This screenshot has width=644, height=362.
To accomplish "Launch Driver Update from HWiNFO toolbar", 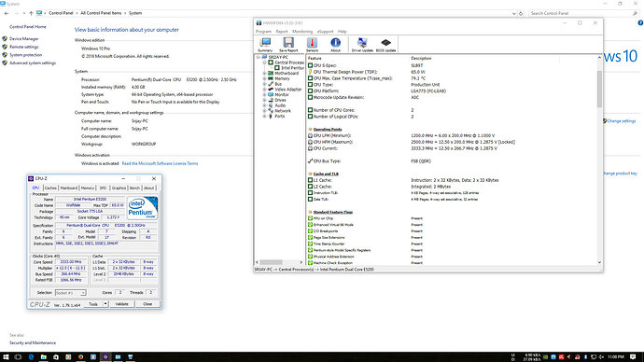I will point(362,45).
